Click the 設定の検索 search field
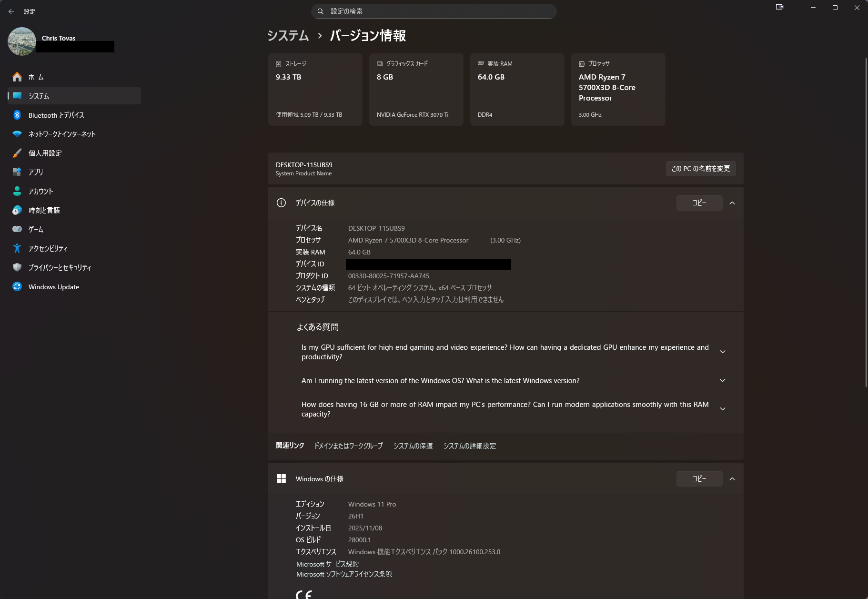The image size is (868, 599). point(434,11)
